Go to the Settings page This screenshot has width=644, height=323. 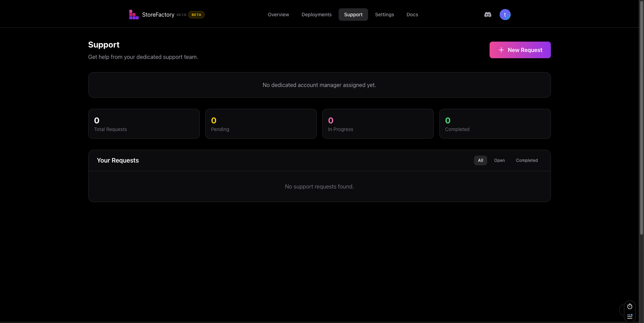tap(384, 15)
